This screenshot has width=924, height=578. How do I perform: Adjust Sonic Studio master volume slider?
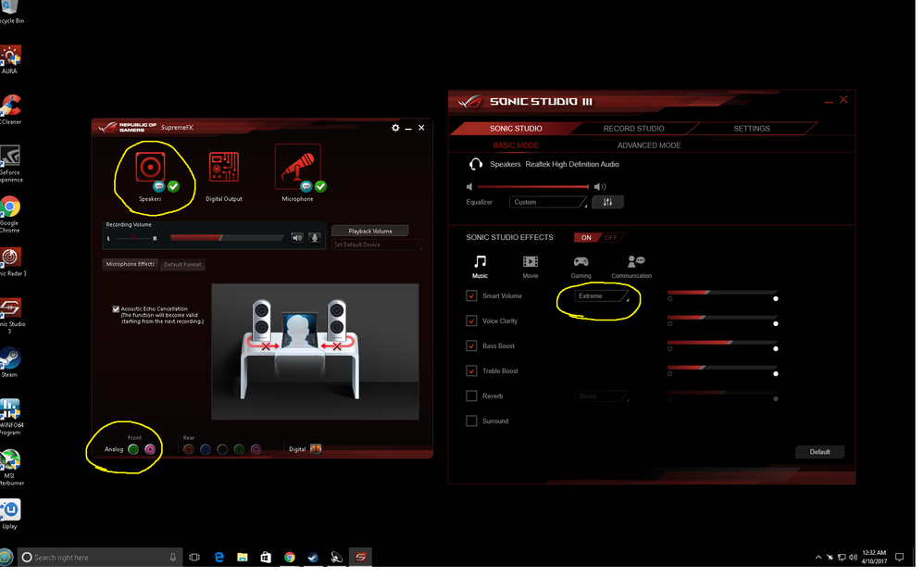click(x=532, y=187)
